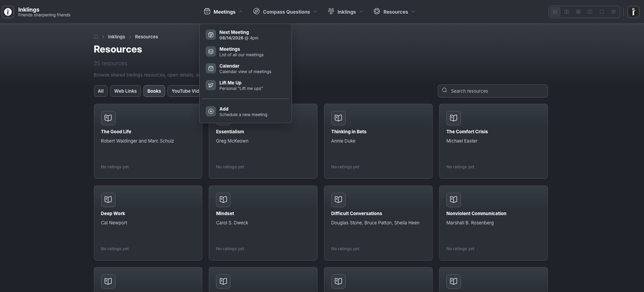This screenshot has height=292, width=644.
Task: Select the YouTube Videos filter tab
Action: point(184,91)
